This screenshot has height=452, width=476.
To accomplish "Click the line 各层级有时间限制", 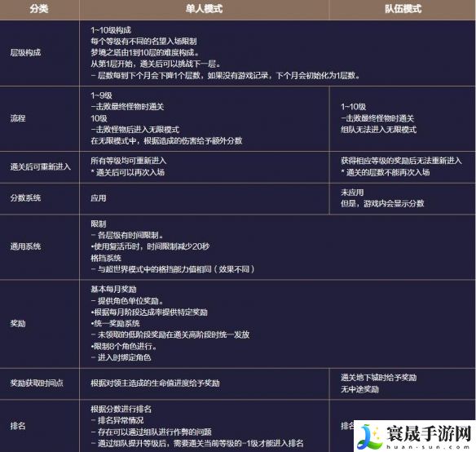I will coord(127,235).
